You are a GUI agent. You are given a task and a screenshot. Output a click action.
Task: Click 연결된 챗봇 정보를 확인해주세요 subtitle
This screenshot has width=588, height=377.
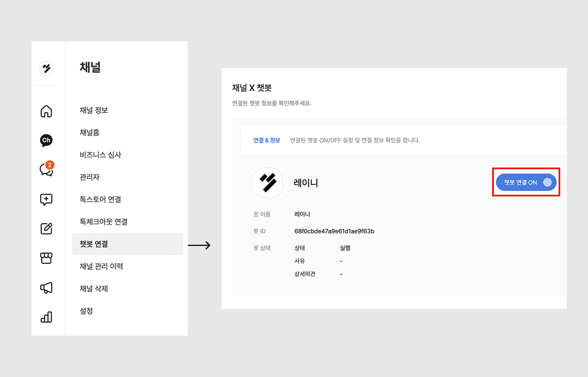(x=272, y=103)
